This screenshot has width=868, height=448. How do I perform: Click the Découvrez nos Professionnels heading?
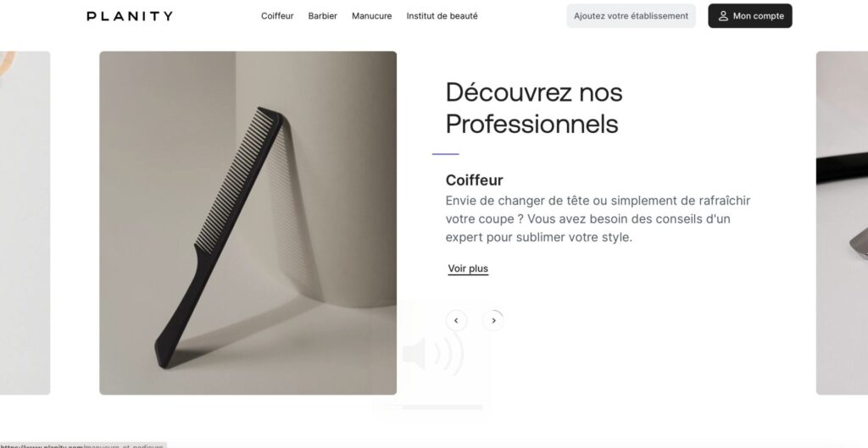coord(534,108)
